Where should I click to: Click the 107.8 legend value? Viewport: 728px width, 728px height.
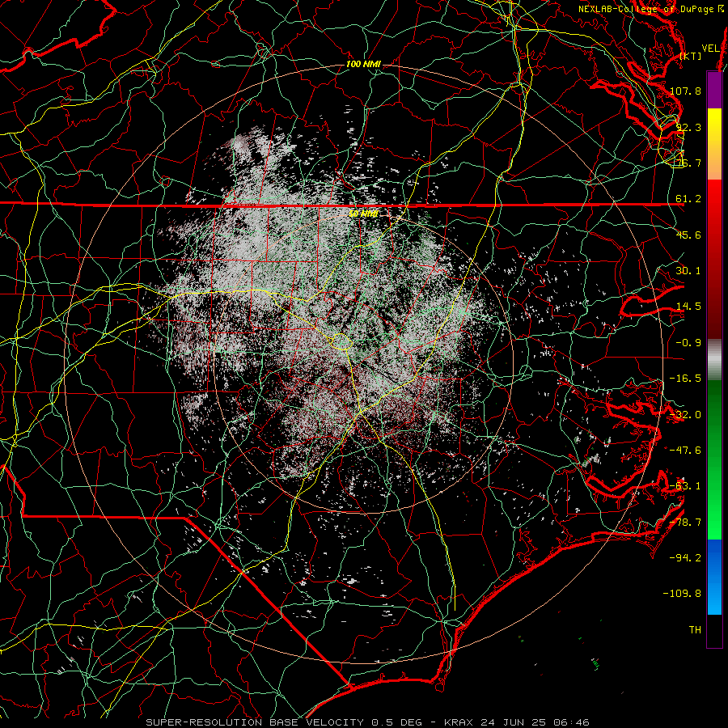click(x=685, y=91)
